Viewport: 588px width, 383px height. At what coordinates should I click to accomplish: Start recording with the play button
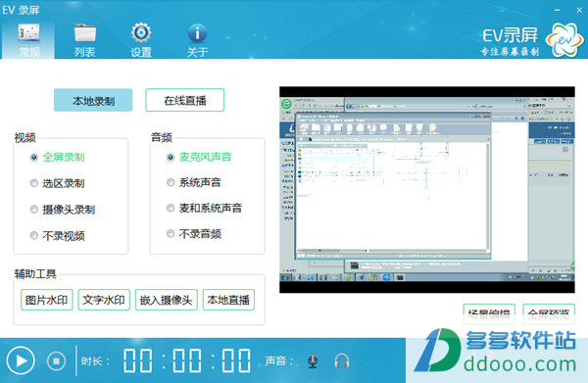click(x=21, y=360)
